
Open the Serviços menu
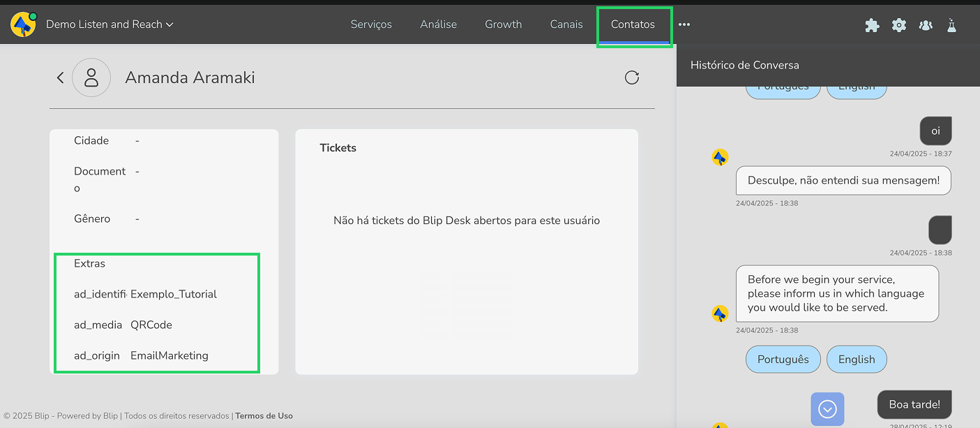(371, 24)
